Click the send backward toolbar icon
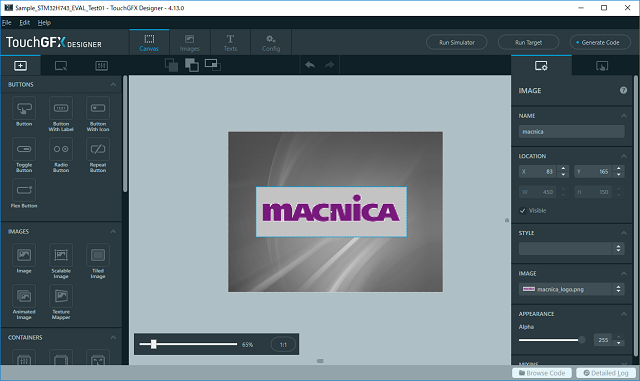The image size is (640, 381). coord(171,65)
